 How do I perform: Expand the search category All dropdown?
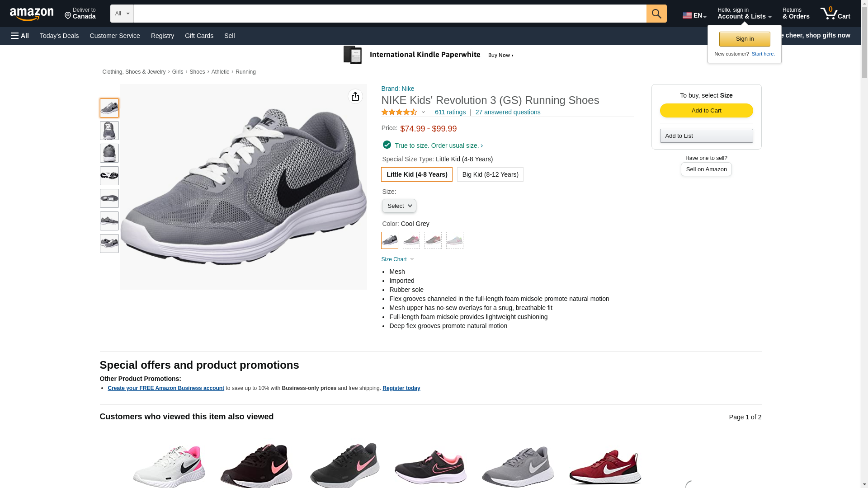(122, 14)
